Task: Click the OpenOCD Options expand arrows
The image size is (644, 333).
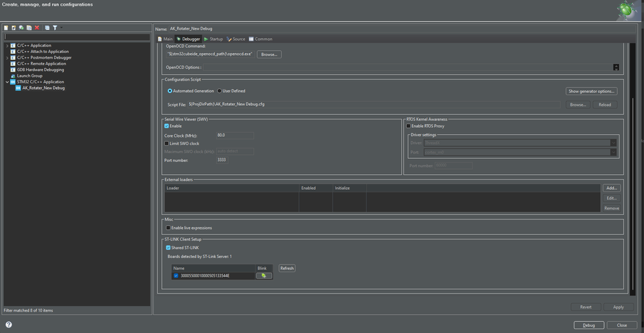Action: coord(616,67)
